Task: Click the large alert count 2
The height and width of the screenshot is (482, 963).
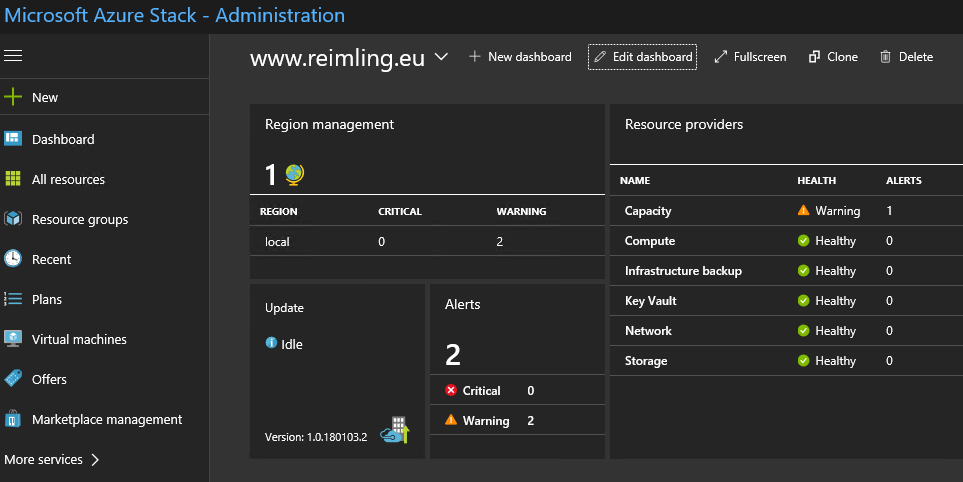Action: point(453,355)
